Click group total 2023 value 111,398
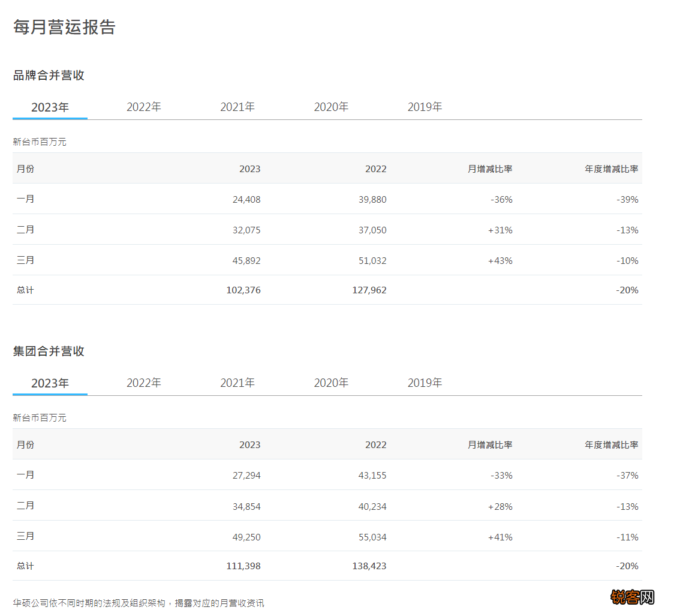Image resolution: width=683 pixels, height=616 pixels. tap(243, 566)
